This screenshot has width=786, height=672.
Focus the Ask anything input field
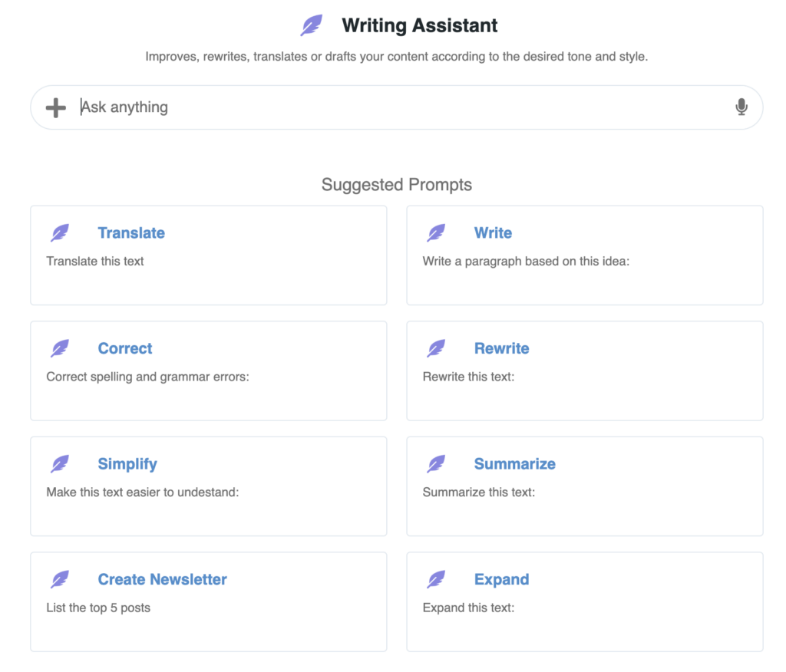pos(399,107)
